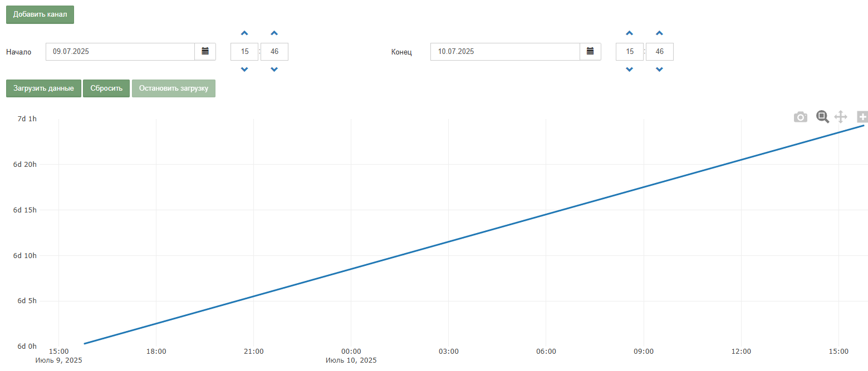The width and height of the screenshot is (868, 371).
Task: Click the x-axis label 21:00
Action: coord(253,352)
